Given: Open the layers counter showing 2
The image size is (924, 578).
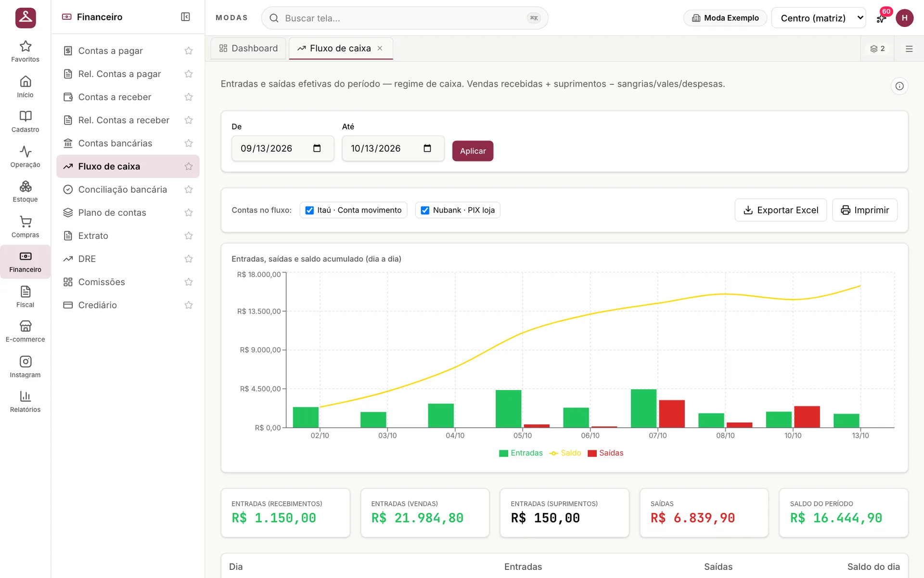Looking at the screenshot, I should click(877, 49).
